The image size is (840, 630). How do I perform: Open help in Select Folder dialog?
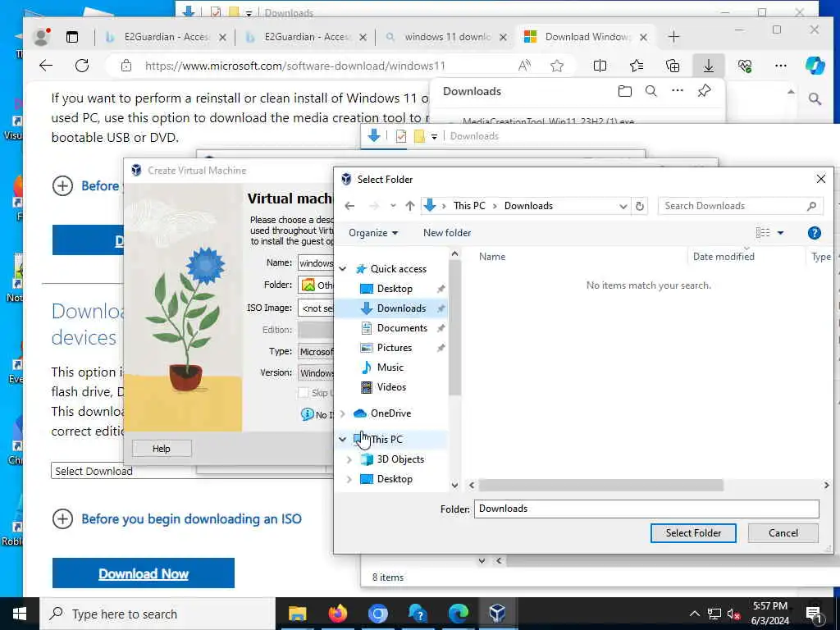click(814, 233)
